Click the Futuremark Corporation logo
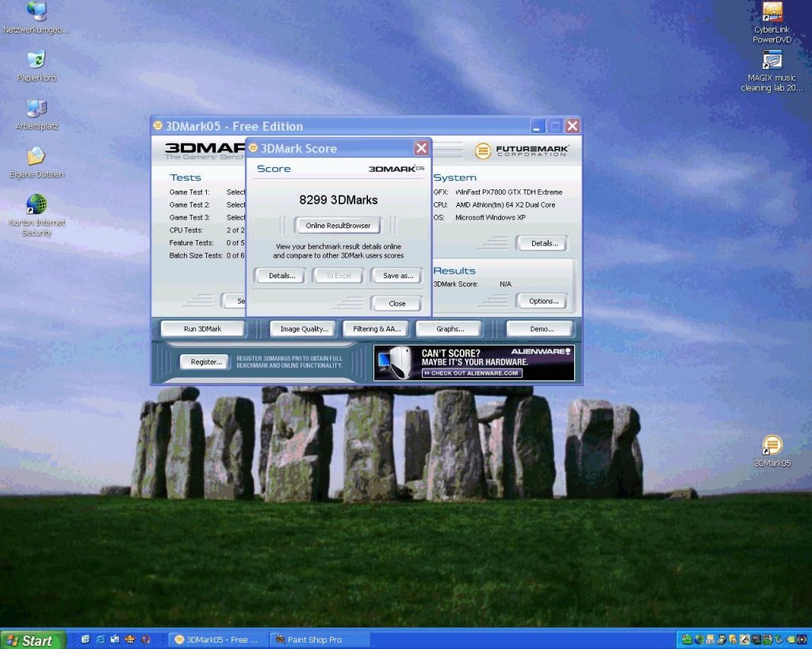The height and width of the screenshot is (649, 812). pos(522,151)
